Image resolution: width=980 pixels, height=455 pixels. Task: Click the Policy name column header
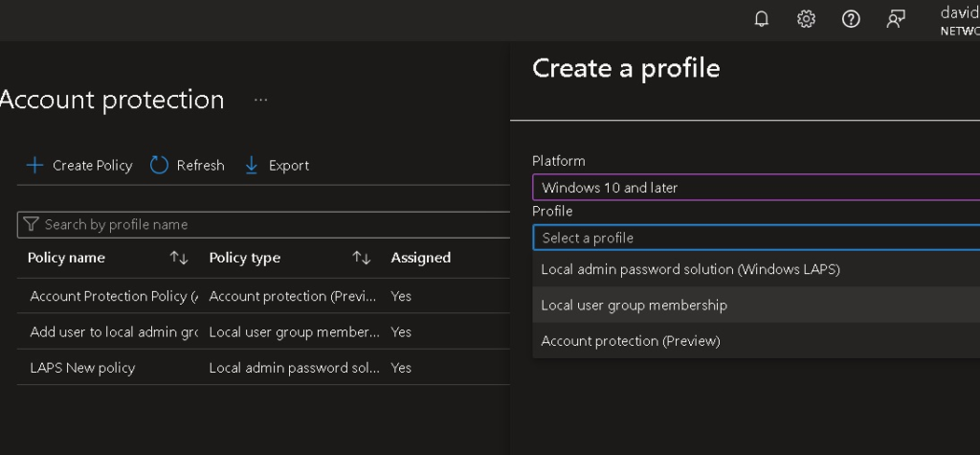click(x=66, y=258)
